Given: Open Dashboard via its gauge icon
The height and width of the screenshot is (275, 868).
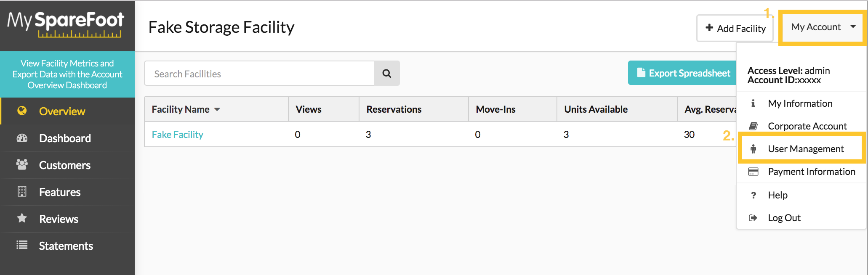Looking at the screenshot, I should pos(22,138).
